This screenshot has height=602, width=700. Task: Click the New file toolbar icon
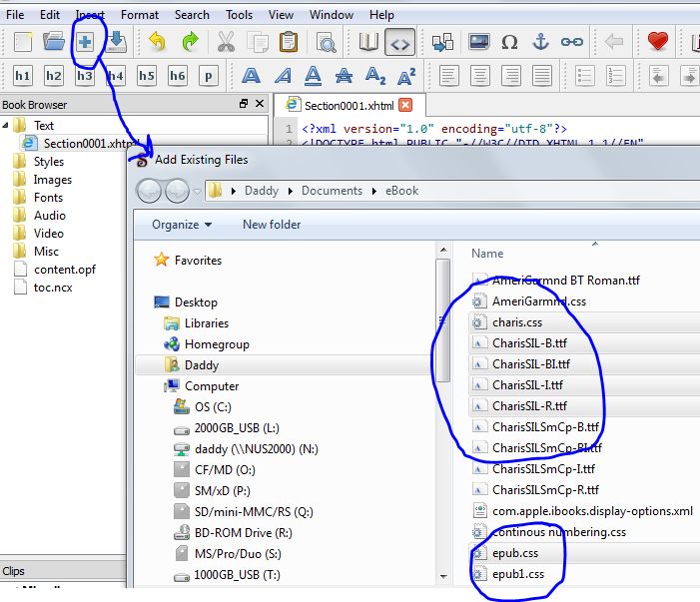[22, 42]
